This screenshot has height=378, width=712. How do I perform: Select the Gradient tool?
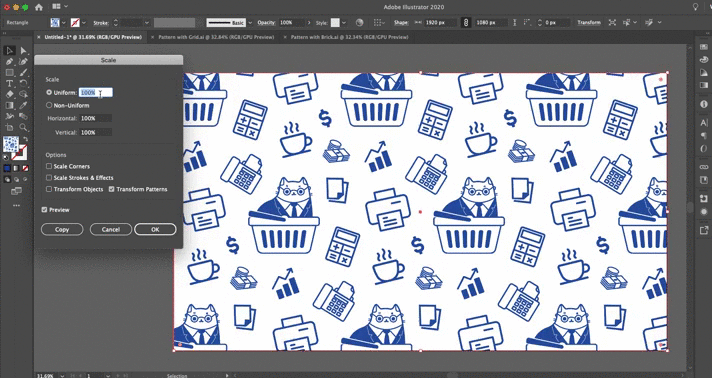click(10, 105)
